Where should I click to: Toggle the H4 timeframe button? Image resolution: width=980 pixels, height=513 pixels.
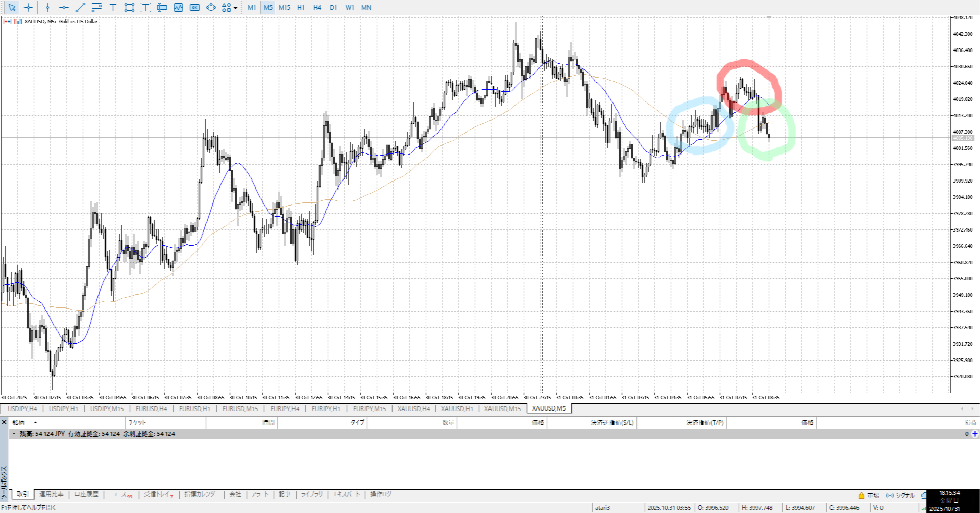(317, 8)
